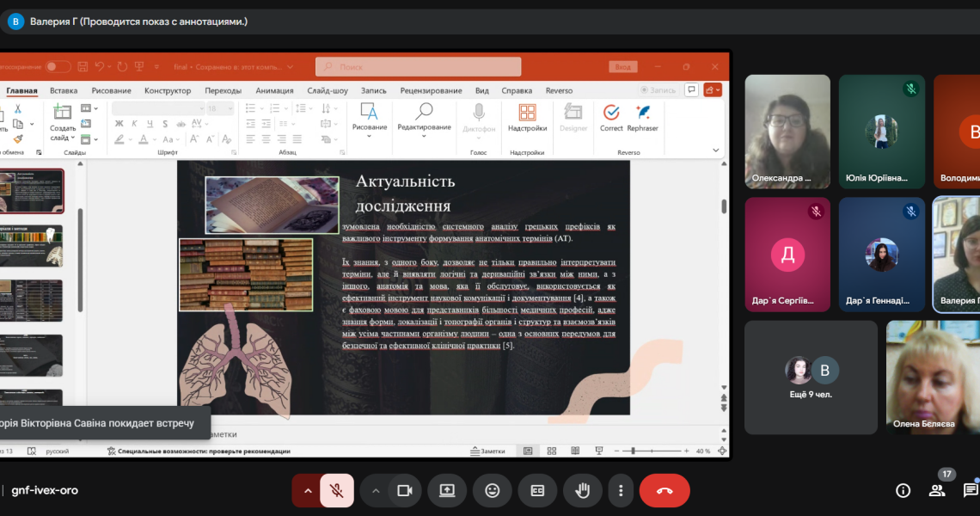Screen dimensions: 980x516
Task: Open the more options three-dot menu
Action: (621, 490)
